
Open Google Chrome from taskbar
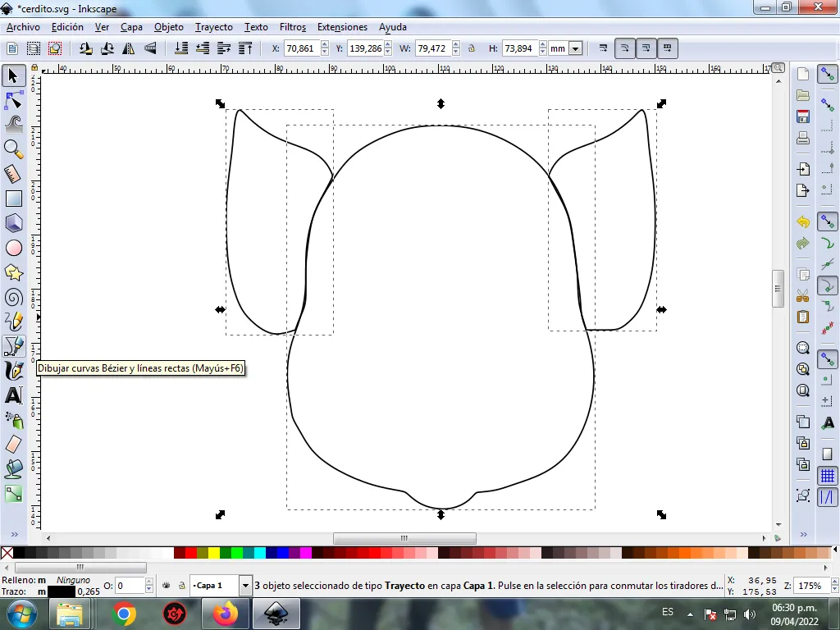click(124, 614)
